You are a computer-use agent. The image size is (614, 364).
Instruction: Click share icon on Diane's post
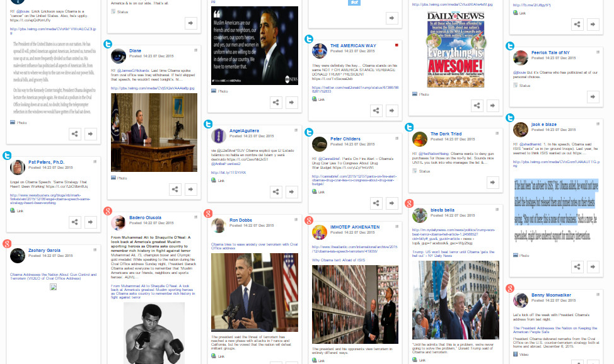click(x=175, y=190)
